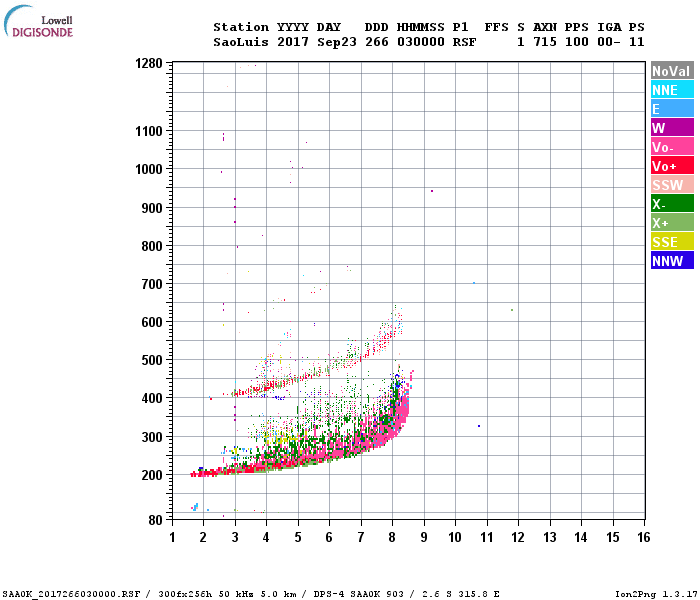Click frequency axis label 1
This screenshot has width=700, height=600.
pyautogui.click(x=172, y=537)
